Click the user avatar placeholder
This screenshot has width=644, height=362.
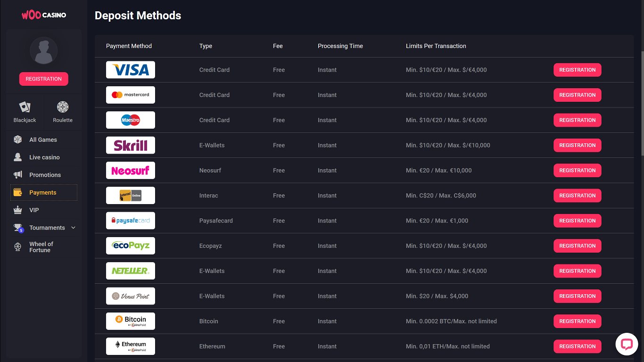point(43,51)
